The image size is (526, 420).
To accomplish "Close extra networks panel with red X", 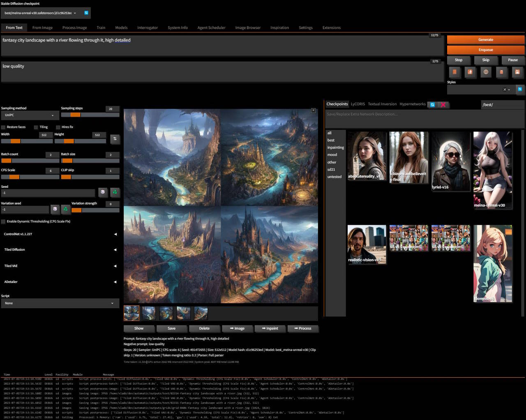I will point(443,105).
